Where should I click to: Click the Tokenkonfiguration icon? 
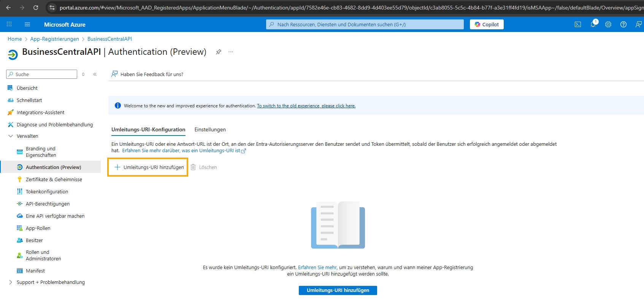(19, 191)
